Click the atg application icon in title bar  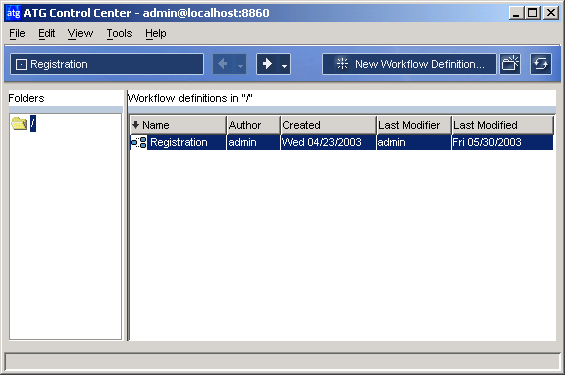pos(14,13)
